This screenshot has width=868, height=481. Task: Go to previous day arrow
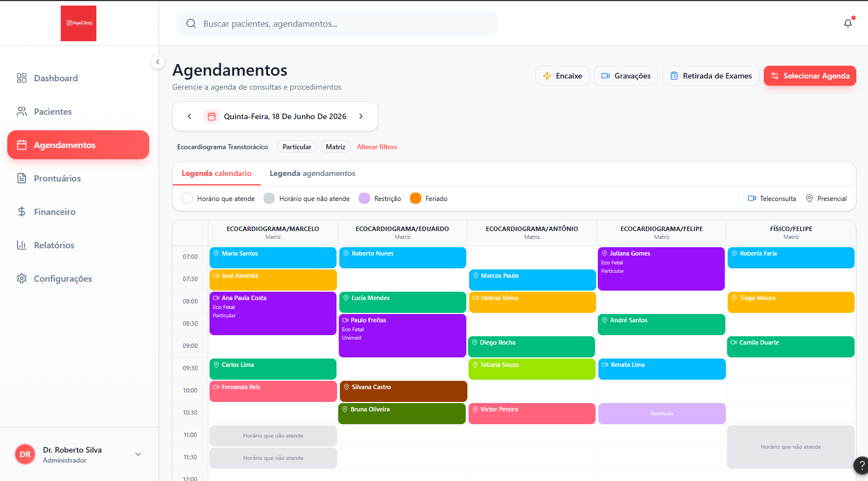189,116
